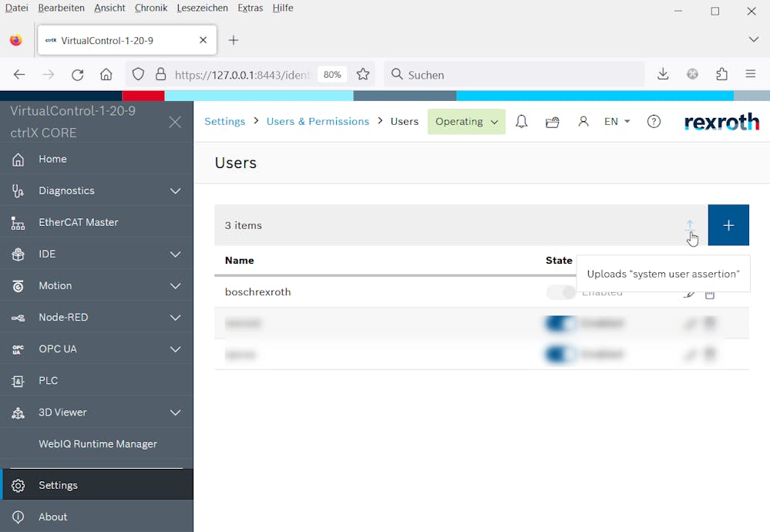Viewport: 770px width, 532px height.
Task: Click the address bar URL
Action: (243, 75)
